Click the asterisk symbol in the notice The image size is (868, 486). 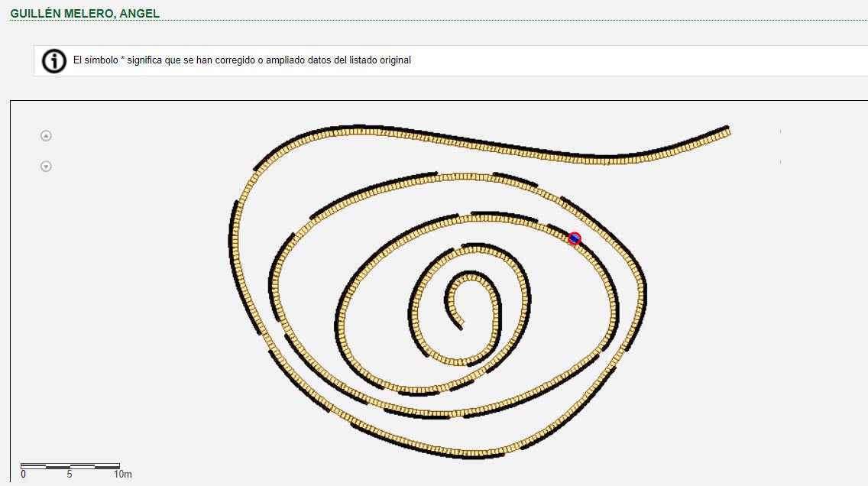coord(122,60)
